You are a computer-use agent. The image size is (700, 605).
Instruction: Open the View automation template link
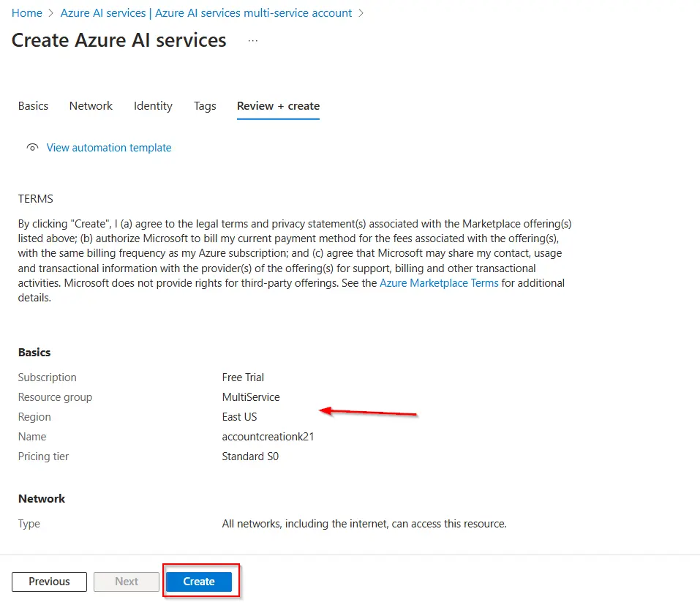(109, 148)
